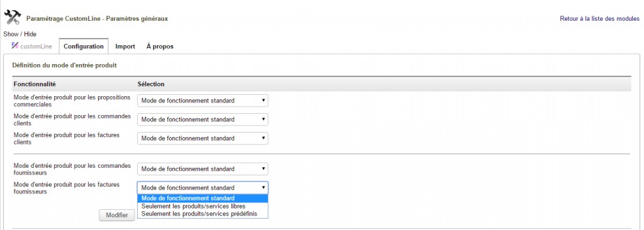Collapse the factures fournisseurs dropdown

(203, 188)
